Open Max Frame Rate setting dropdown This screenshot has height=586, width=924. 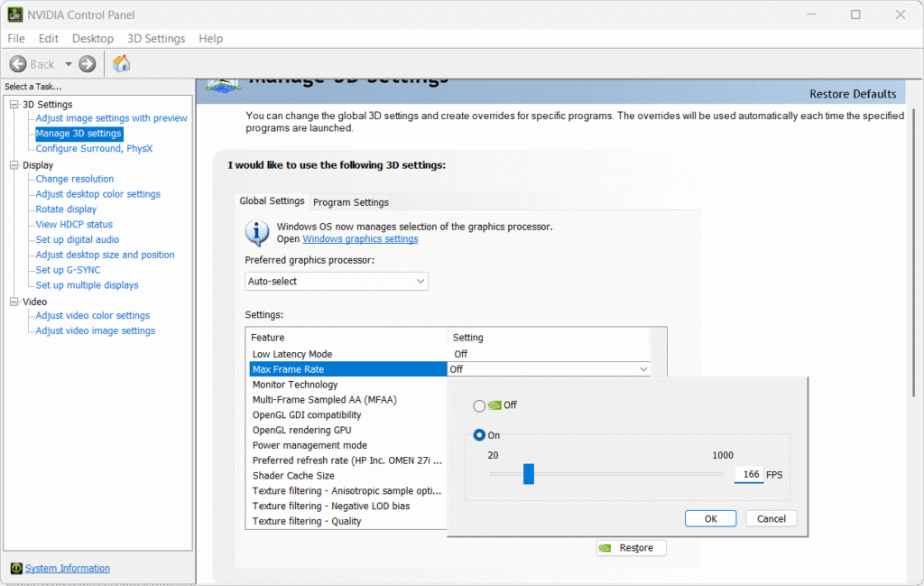point(549,369)
